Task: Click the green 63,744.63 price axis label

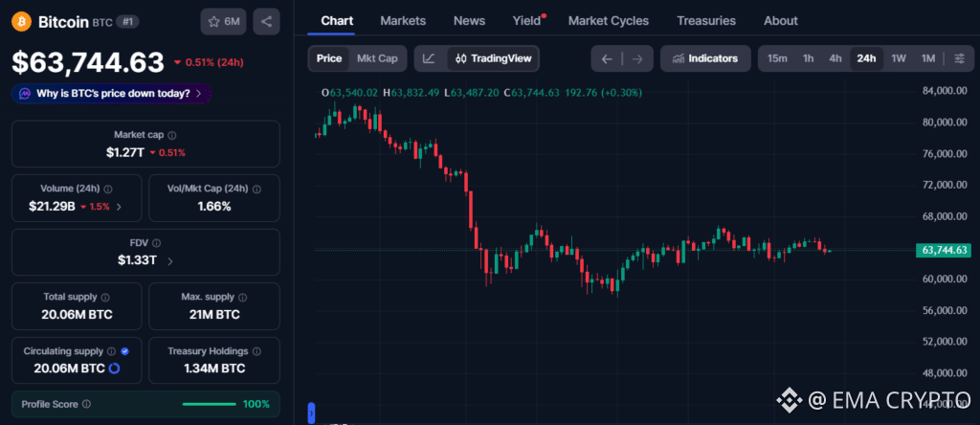Action: [x=944, y=251]
